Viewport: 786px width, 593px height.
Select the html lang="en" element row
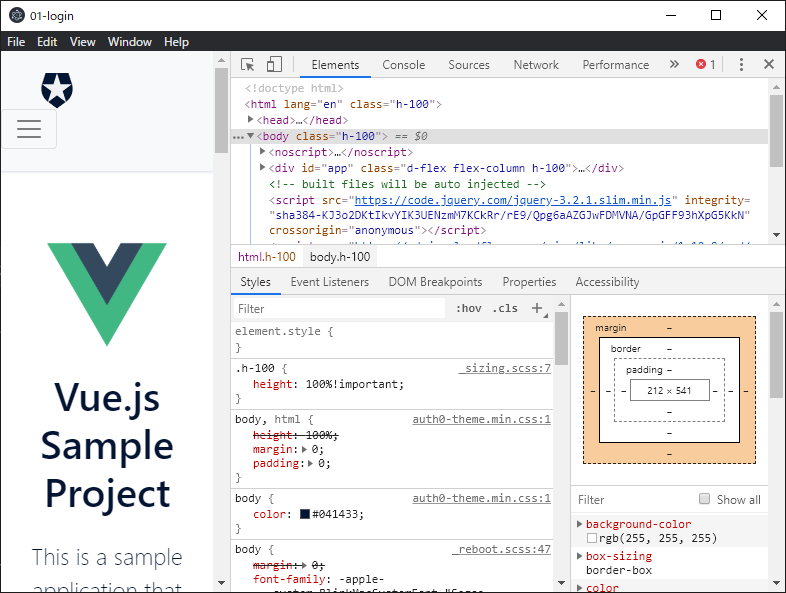click(x=343, y=104)
